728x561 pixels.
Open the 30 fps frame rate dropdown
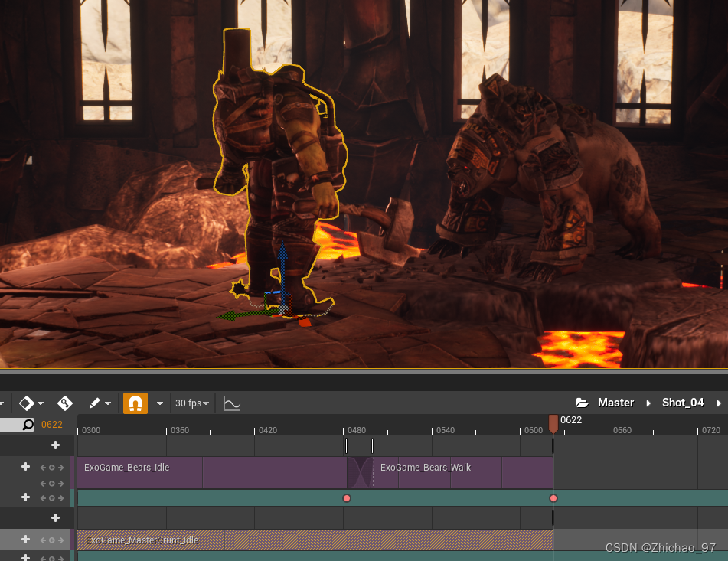tap(191, 403)
